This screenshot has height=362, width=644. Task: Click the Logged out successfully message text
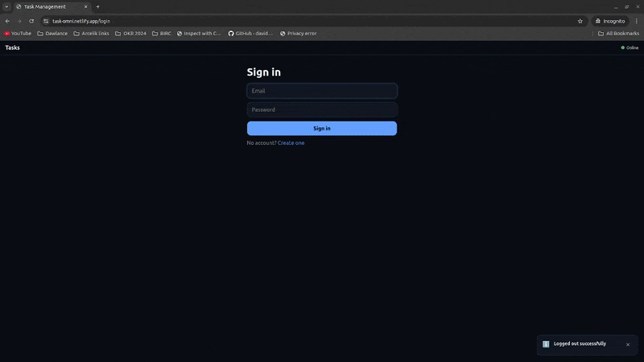(580, 343)
